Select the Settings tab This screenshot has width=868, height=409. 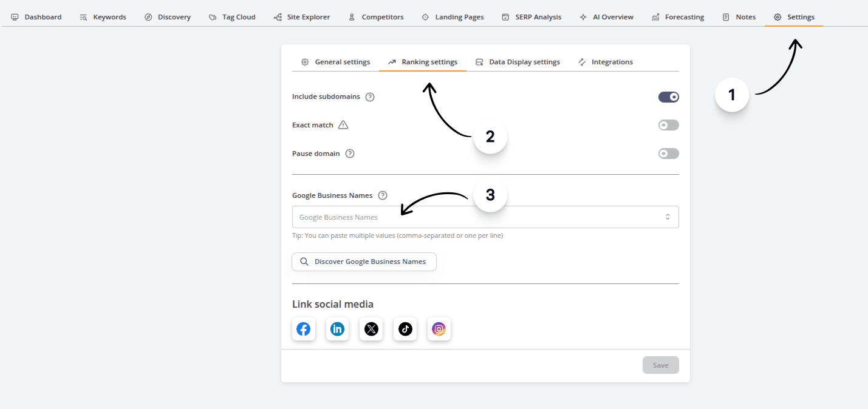(x=795, y=17)
